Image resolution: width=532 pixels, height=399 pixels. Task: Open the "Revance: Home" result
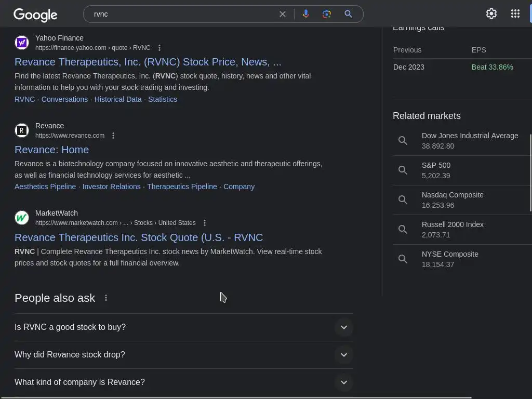coord(51,150)
